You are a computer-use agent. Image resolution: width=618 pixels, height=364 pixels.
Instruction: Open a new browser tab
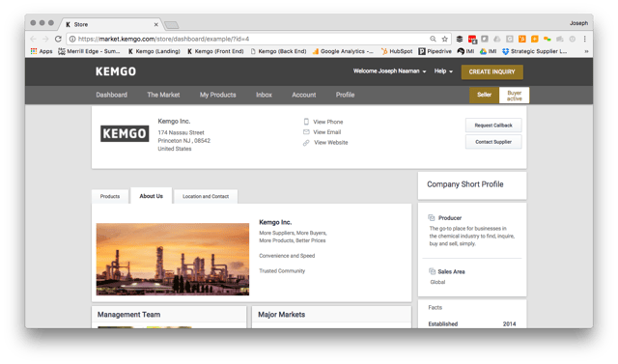point(172,25)
